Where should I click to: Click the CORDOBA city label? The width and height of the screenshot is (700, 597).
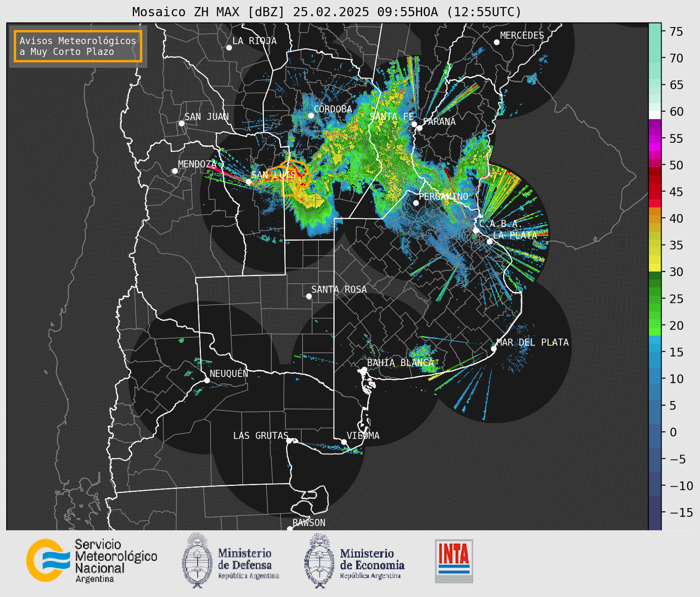(333, 109)
